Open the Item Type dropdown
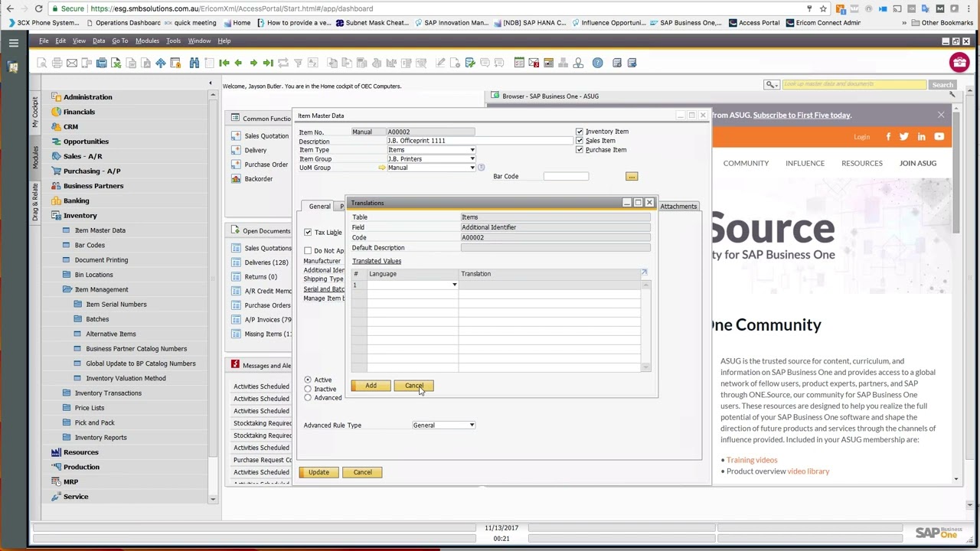The height and width of the screenshot is (551, 980). tap(472, 150)
